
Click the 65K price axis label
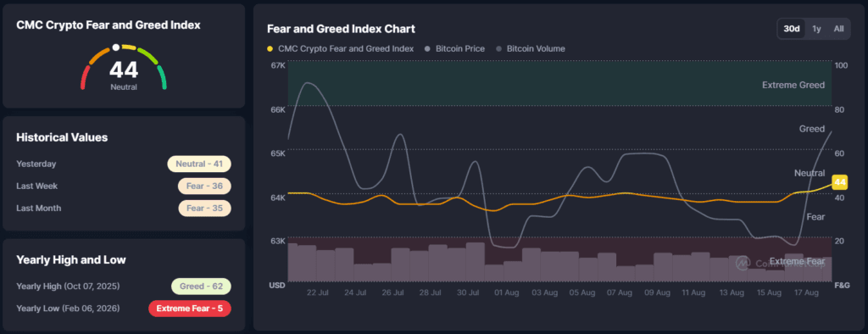[277, 153]
